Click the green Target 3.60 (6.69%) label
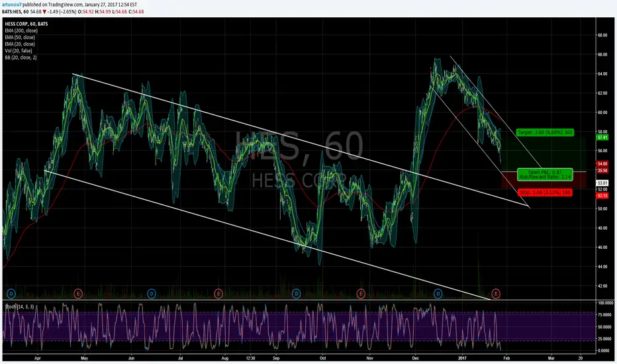This screenshot has height=364, width=617. [545, 132]
